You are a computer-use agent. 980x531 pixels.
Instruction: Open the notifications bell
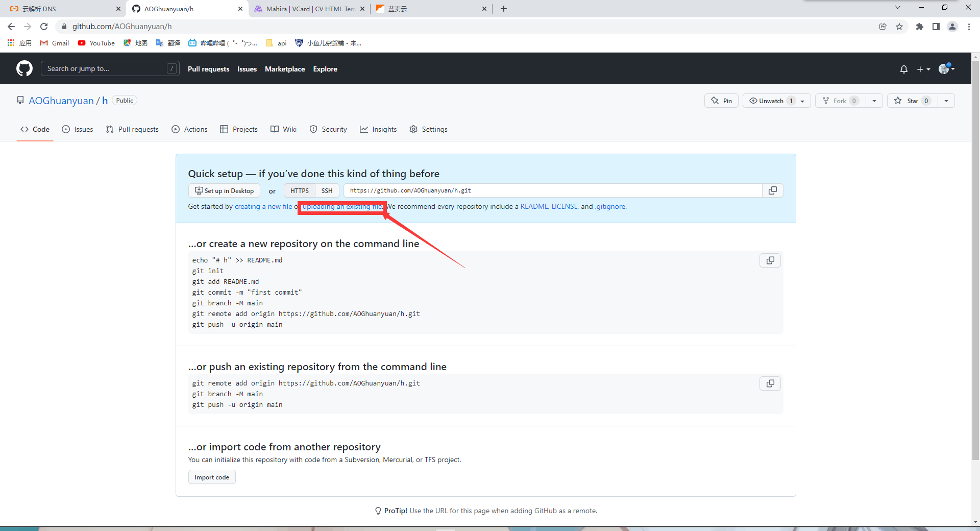(903, 69)
